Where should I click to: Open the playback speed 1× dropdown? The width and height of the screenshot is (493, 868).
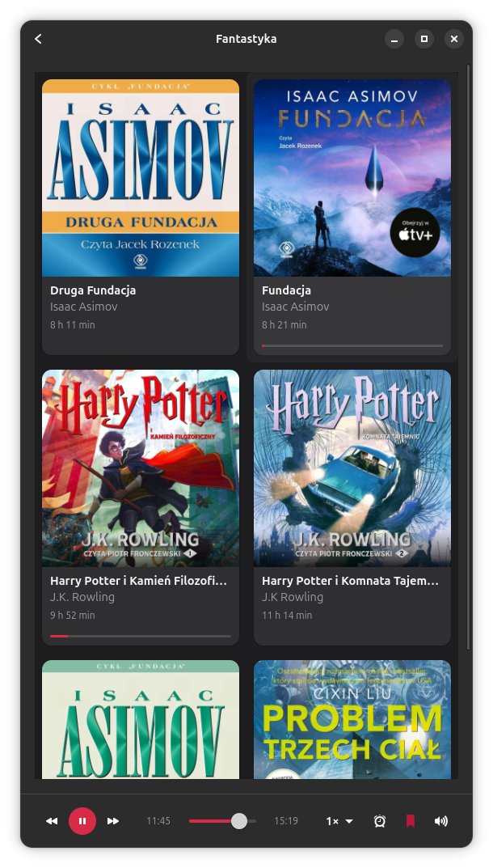coord(339,821)
